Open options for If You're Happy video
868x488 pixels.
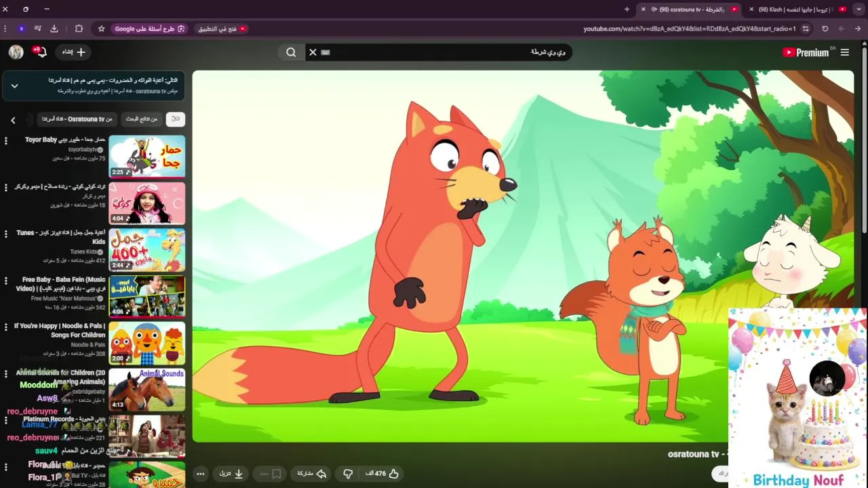click(x=6, y=327)
